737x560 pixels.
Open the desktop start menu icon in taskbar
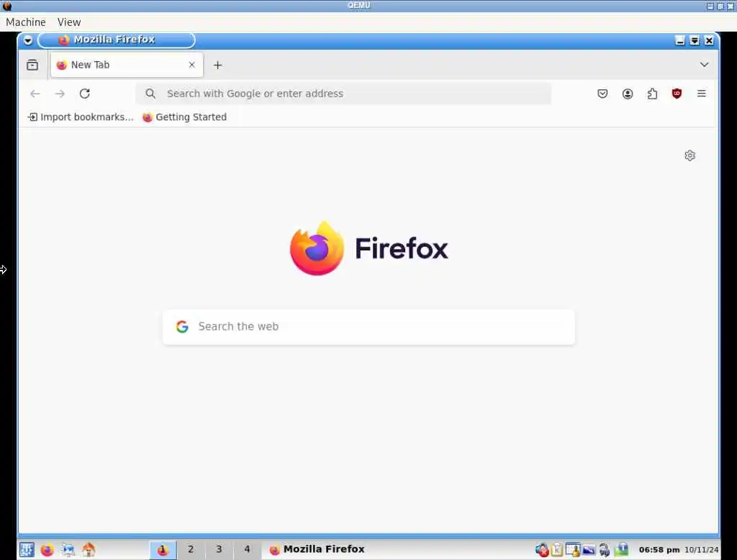tap(27, 549)
